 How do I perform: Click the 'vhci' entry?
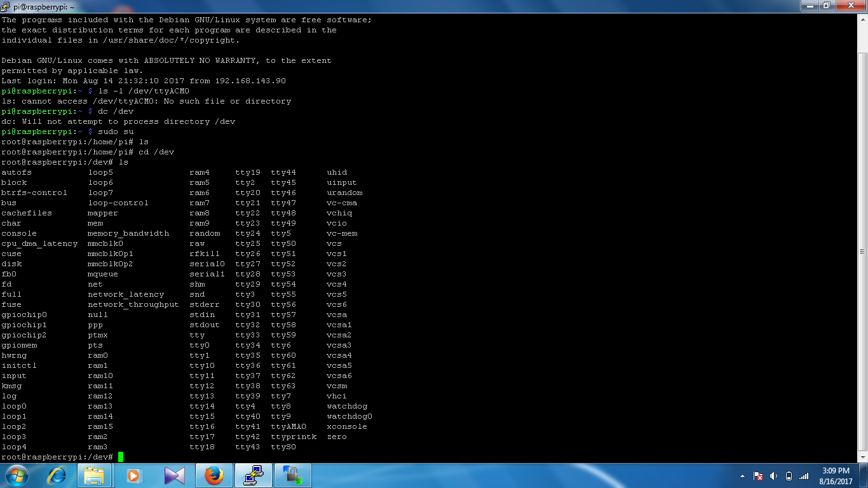pyautogui.click(x=337, y=396)
